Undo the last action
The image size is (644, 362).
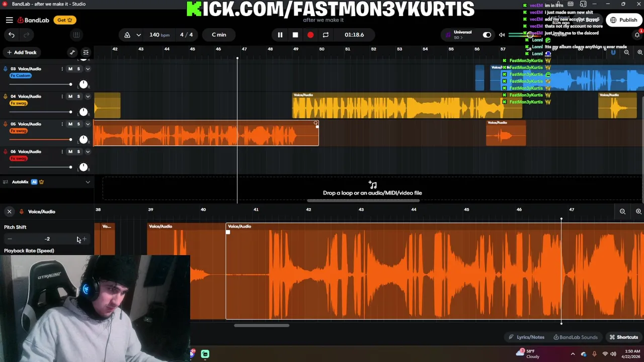[x=11, y=35]
